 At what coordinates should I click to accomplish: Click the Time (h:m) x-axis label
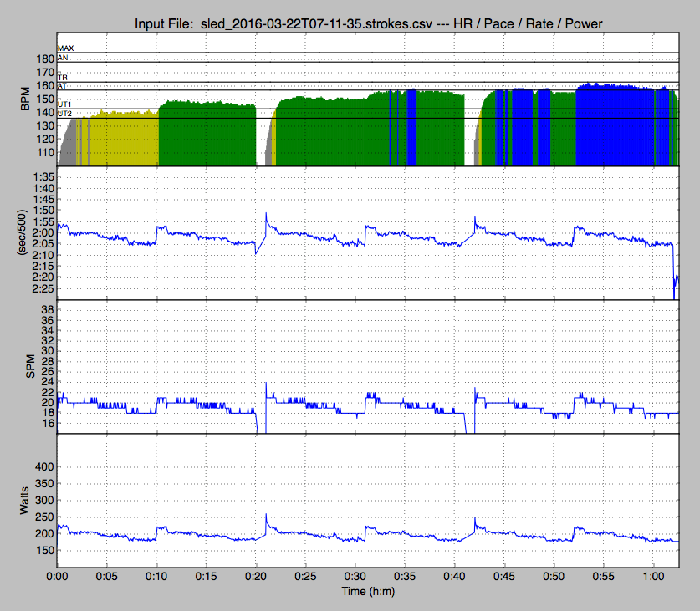(367, 592)
